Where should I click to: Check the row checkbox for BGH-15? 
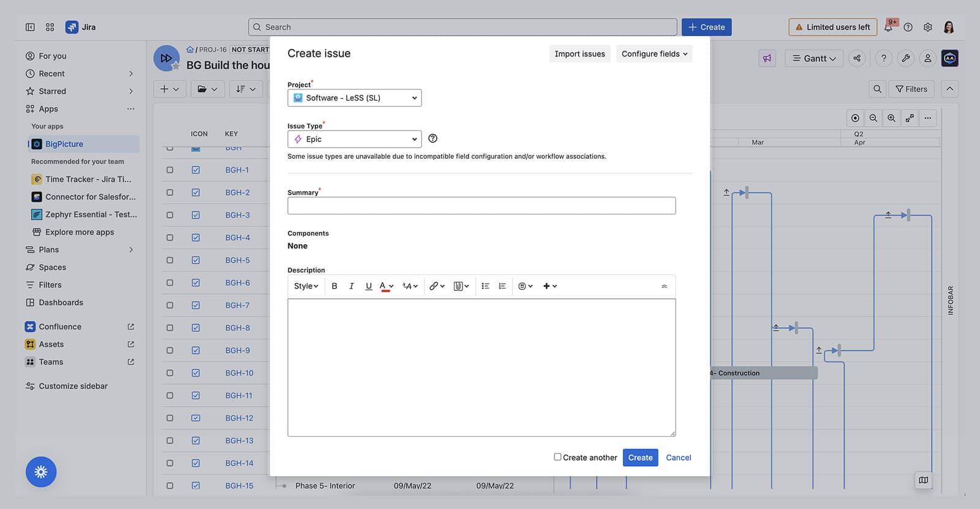[x=170, y=485]
